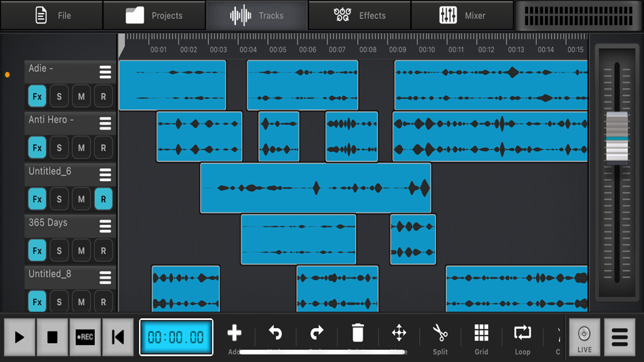This screenshot has width=644, height=362.
Task: Switch to the Tracks tab
Action: tap(257, 15)
